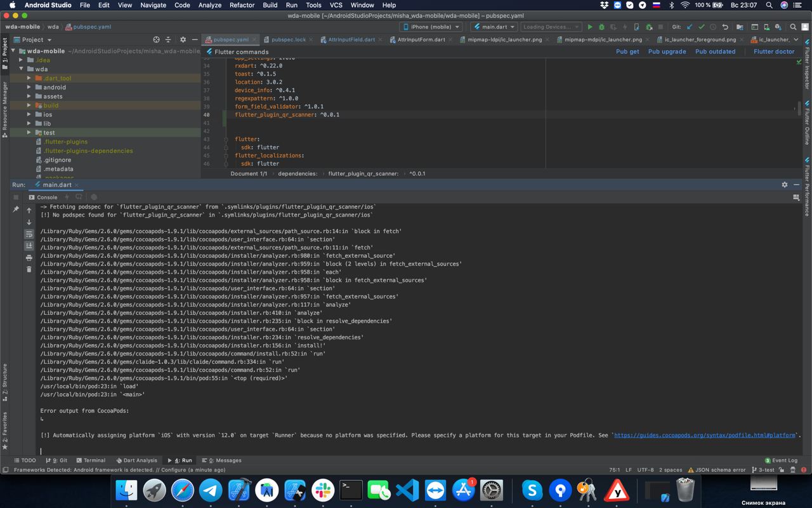Click .gitignore file in tree
812x508 pixels.
(x=57, y=160)
